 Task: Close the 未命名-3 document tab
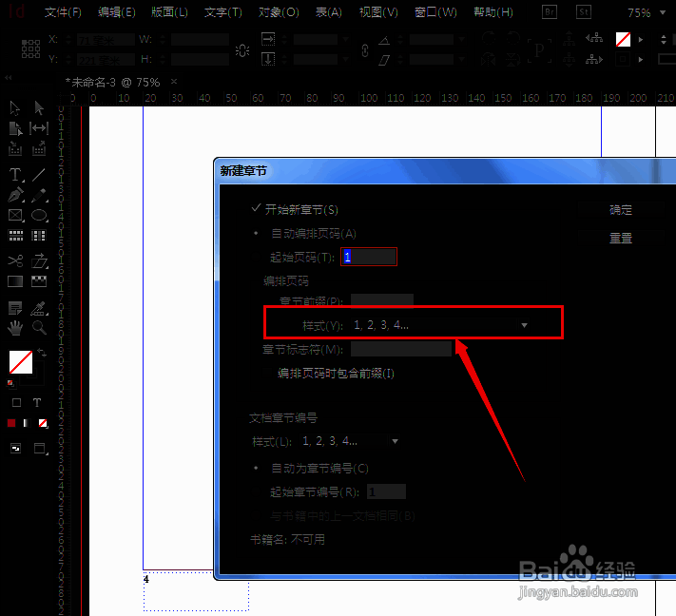pyautogui.click(x=174, y=81)
